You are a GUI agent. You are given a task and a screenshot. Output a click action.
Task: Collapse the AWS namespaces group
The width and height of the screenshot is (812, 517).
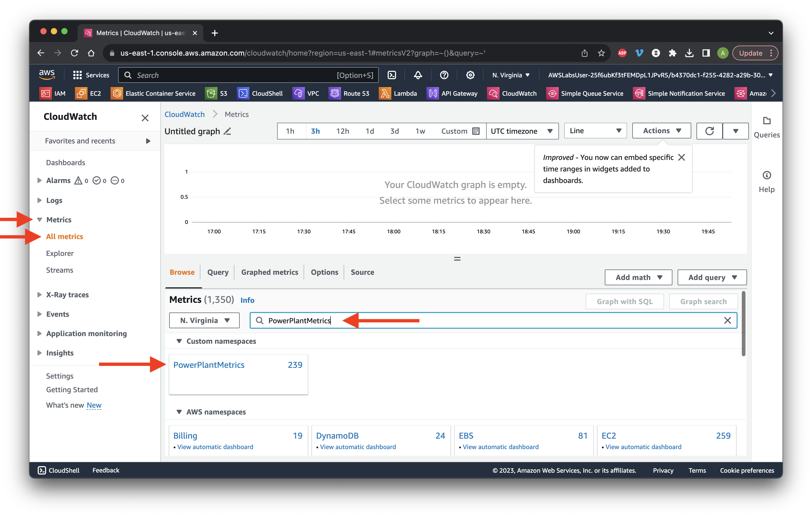179,412
